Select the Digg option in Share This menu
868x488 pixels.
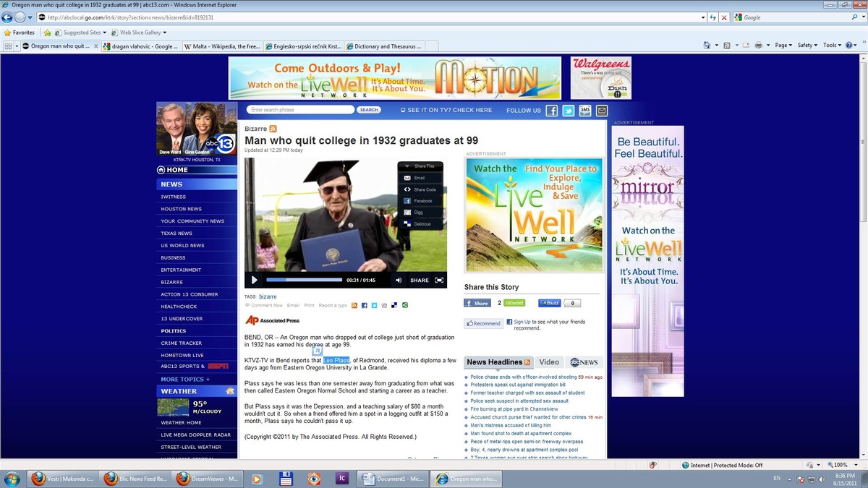pyautogui.click(x=416, y=211)
